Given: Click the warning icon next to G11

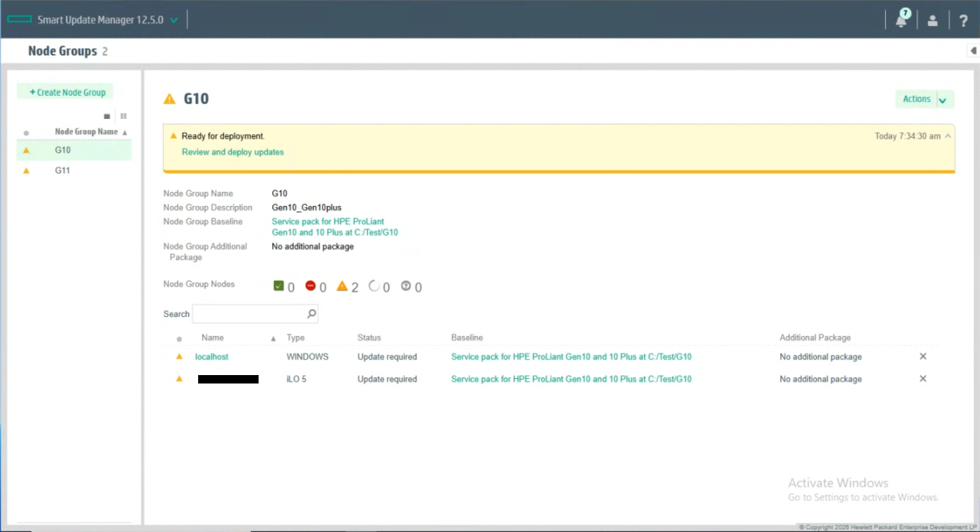Looking at the screenshot, I should 27,171.
